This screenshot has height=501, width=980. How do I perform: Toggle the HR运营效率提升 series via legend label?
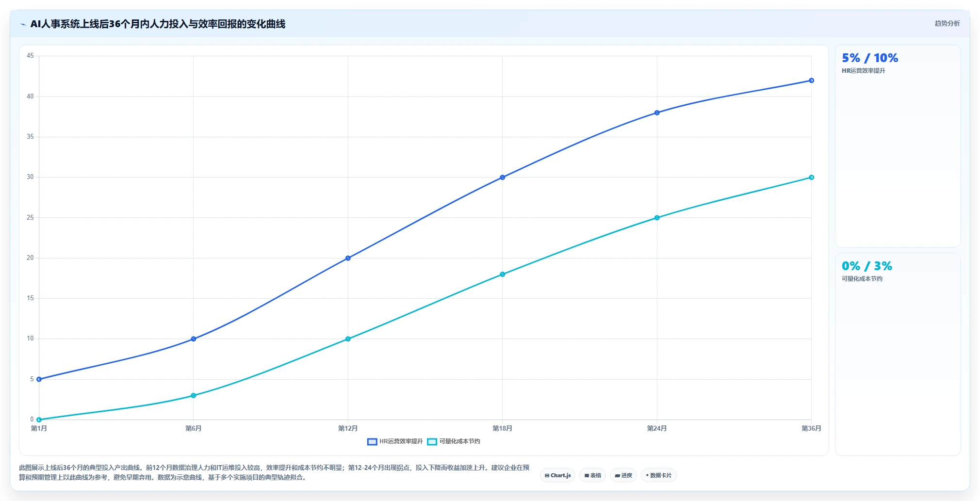coord(401,441)
